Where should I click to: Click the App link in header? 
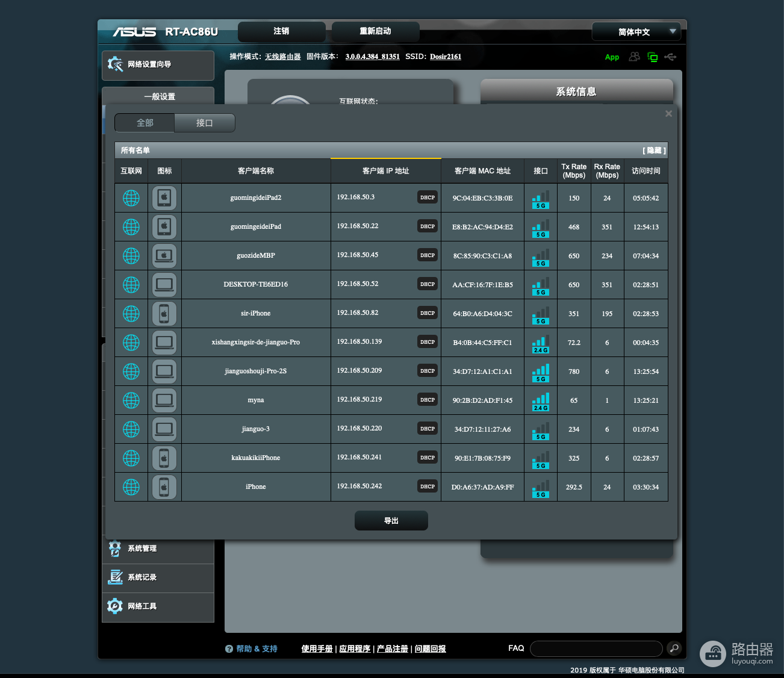612,57
